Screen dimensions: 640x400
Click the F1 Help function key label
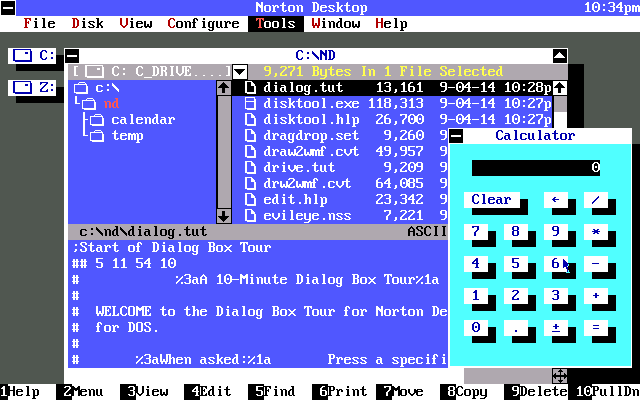click(20, 392)
